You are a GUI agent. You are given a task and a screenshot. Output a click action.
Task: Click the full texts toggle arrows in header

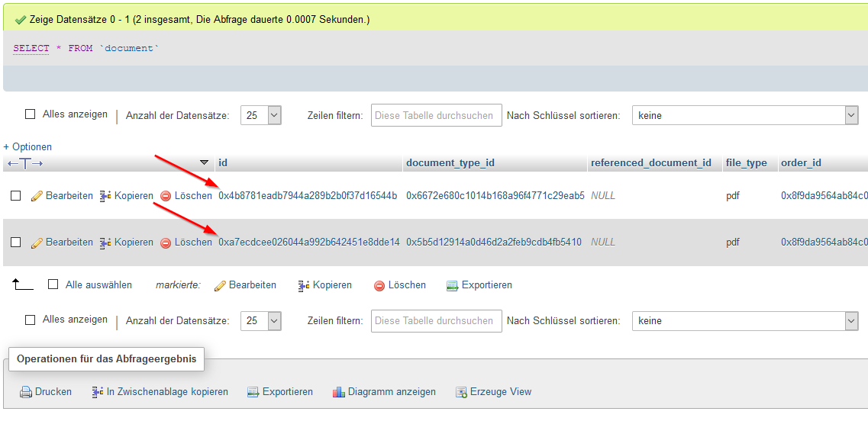pyautogui.click(x=25, y=163)
